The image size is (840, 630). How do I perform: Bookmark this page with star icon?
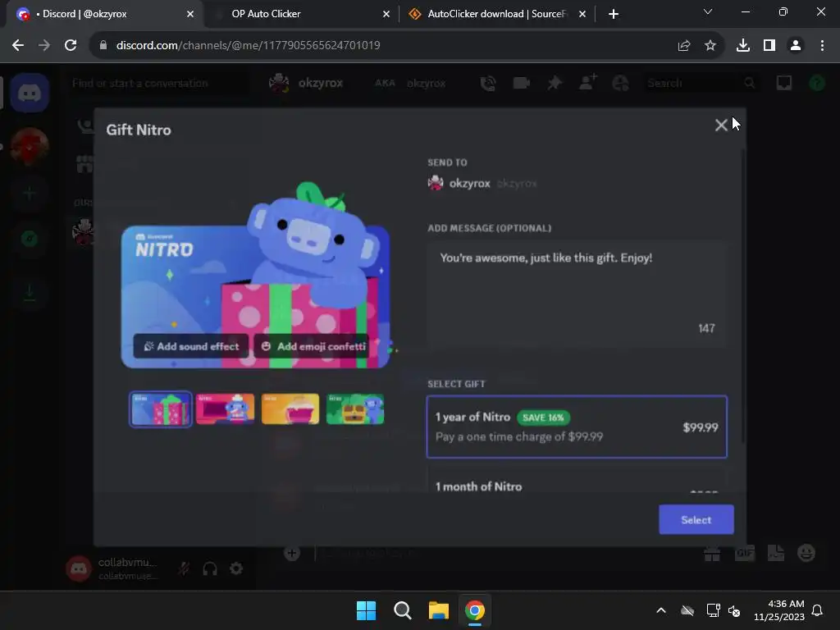coord(710,46)
